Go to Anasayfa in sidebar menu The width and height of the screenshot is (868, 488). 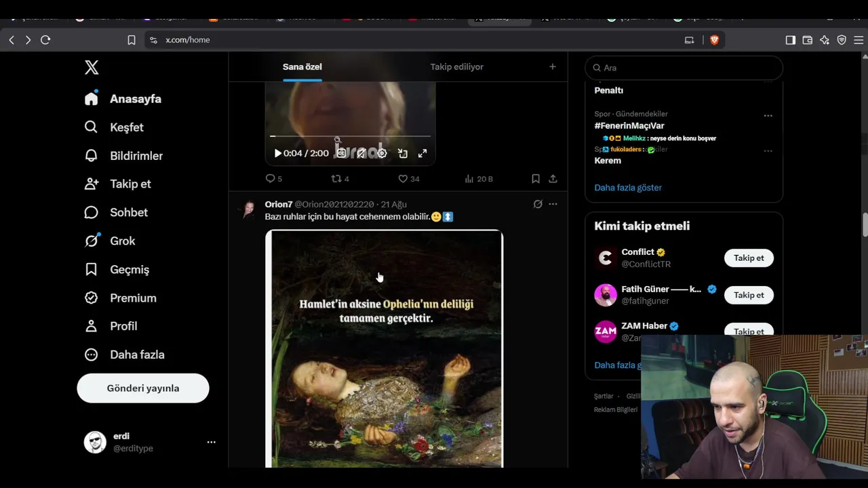136,99
